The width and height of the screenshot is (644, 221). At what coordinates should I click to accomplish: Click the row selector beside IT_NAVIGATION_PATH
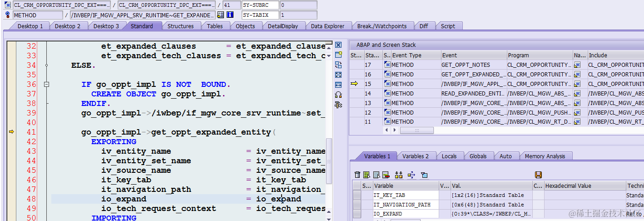pos(357,205)
